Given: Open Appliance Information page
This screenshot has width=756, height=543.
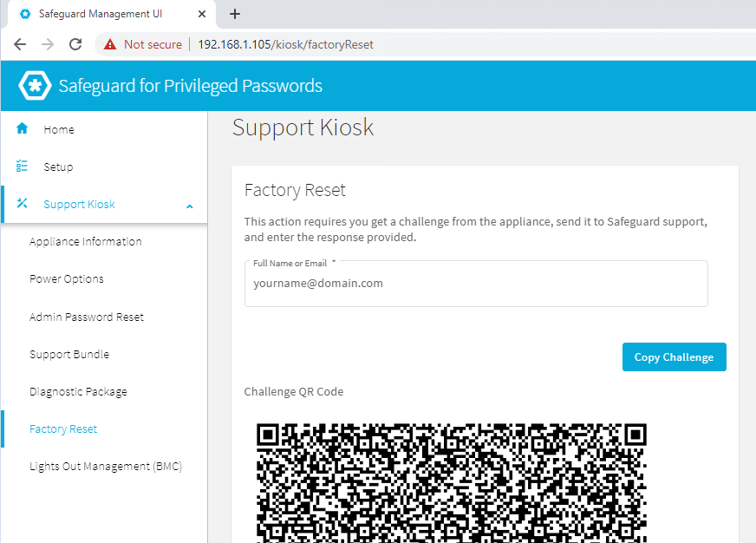Looking at the screenshot, I should pyautogui.click(x=85, y=242).
